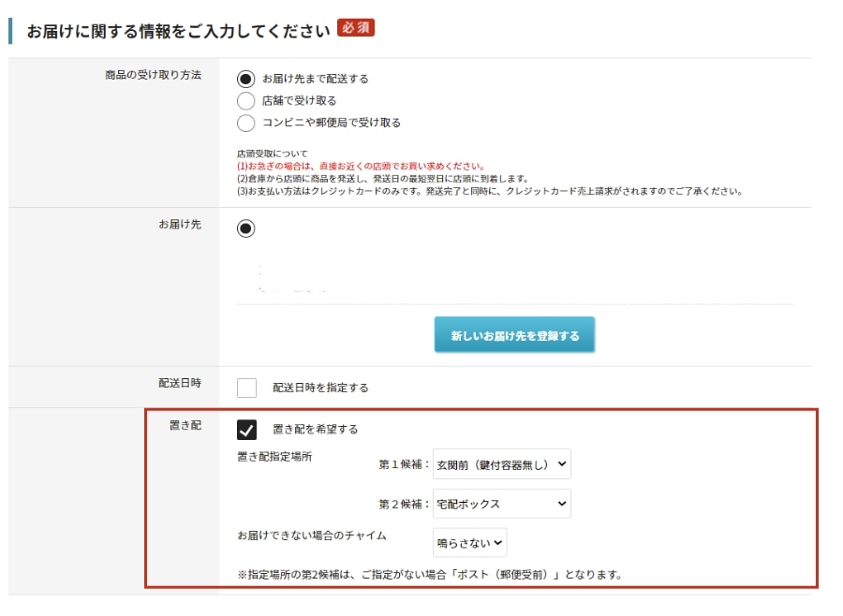Enable the 配送日時を指定する checkbox

point(246,388)
